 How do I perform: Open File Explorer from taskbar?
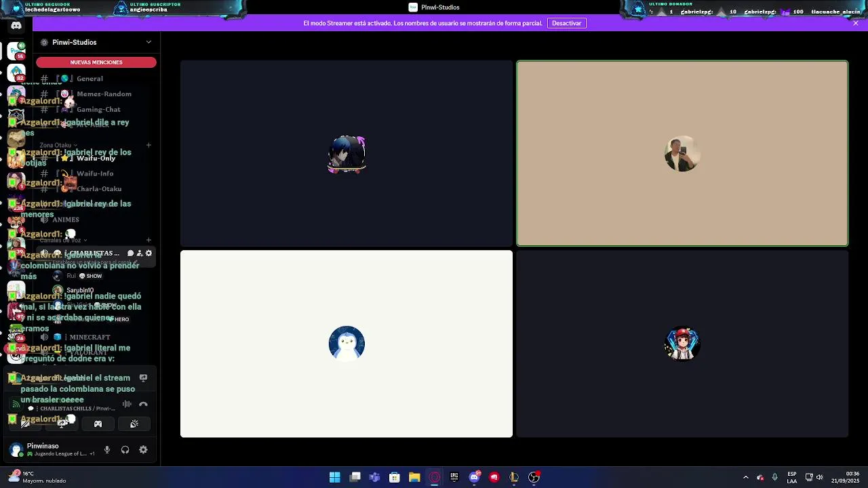414,477
